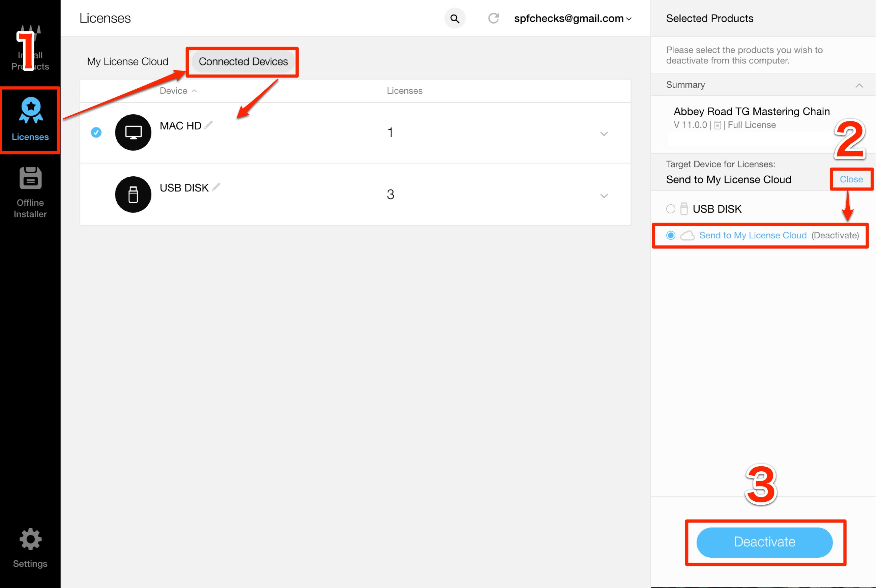
Task: Select the USB DISK radio button
Action: click(x=670, y=209)
